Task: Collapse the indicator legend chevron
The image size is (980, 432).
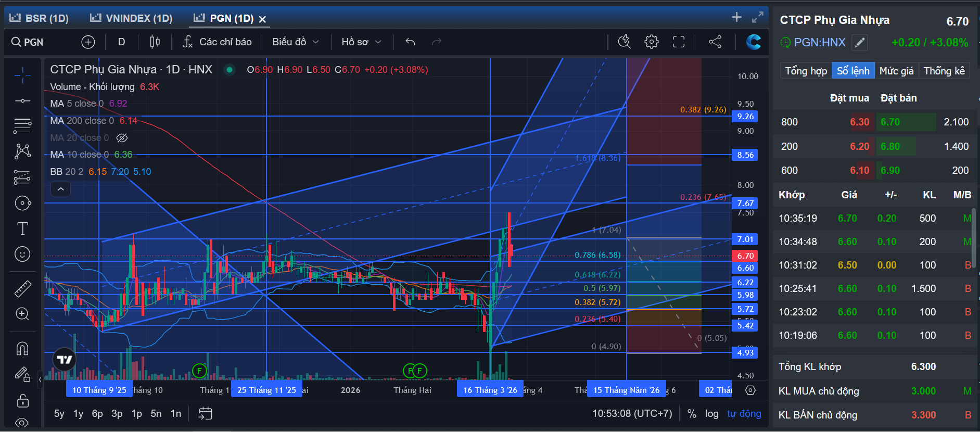Action: coord(60,189)
